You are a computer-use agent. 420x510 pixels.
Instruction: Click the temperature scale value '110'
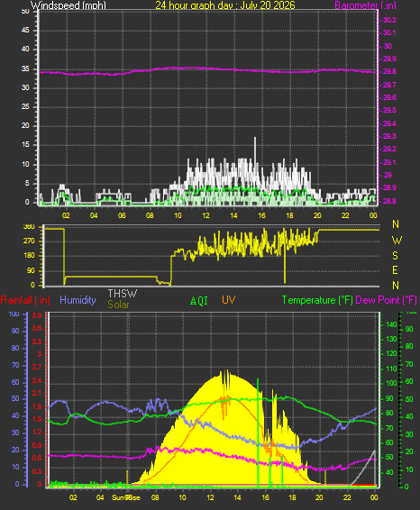(x=391, y=369)
